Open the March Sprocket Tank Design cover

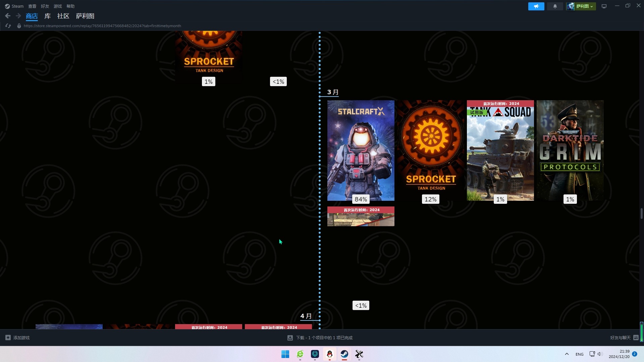[x=431, y=150]
